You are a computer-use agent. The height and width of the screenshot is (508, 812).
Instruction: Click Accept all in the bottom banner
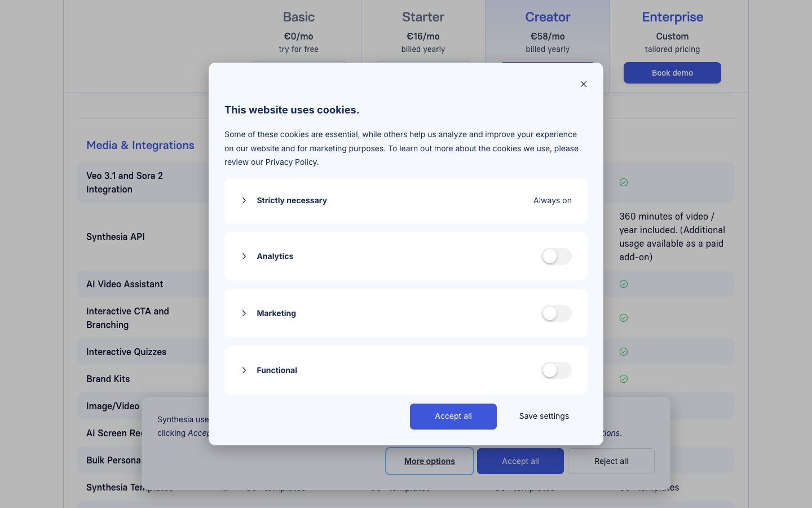[520, 461]
